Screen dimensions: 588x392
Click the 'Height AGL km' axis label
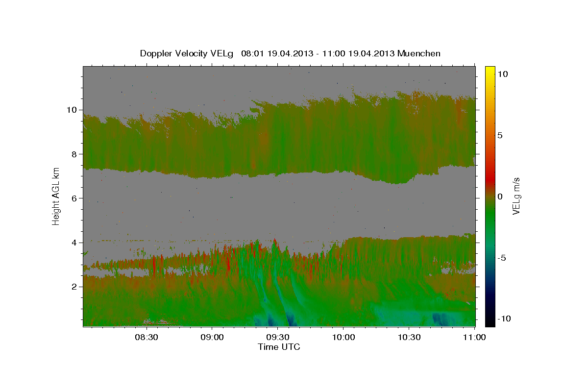click(56, 196)
